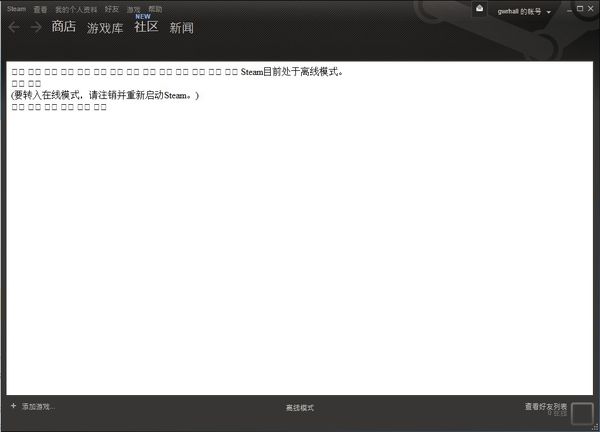The height and width of the screenshot is (432, 600).
Task: Maximize the Steam window
Action: tap(580, 9)
